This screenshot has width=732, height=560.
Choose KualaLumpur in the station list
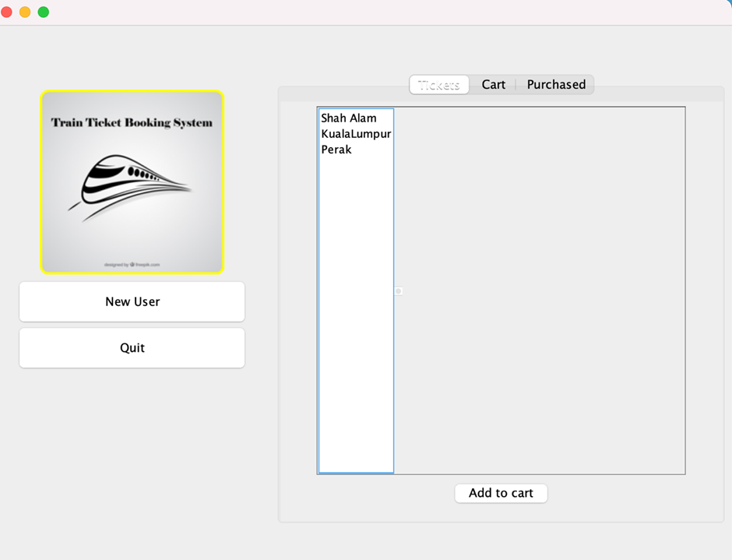356,133
